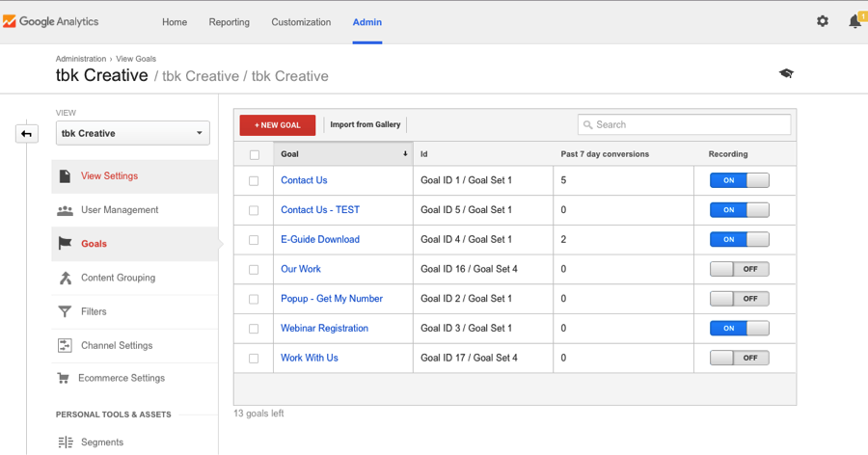This screenshot has height=455, width=868.
Task: Turn off recording for Contact Us goal
Action: (x=739, y=180)
